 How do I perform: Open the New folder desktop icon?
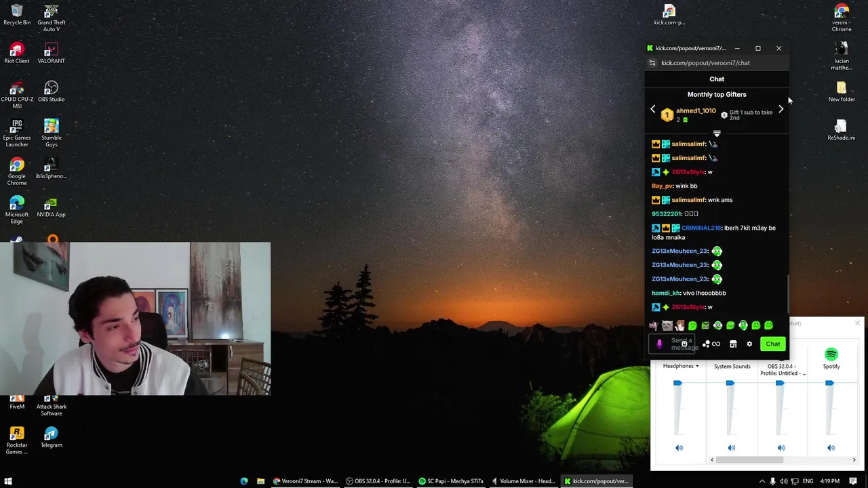point(842,91)
